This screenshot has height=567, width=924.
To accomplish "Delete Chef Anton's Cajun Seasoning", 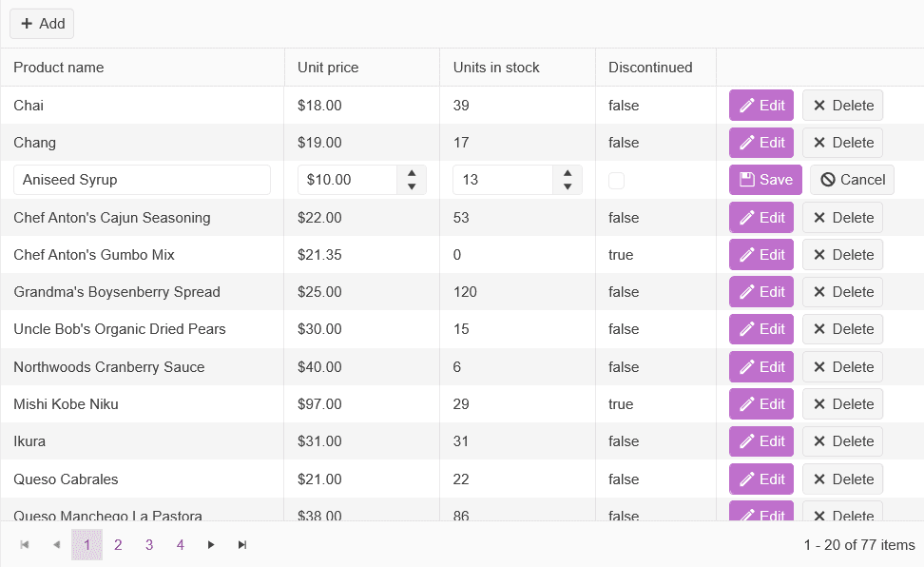I will (842, 218).
